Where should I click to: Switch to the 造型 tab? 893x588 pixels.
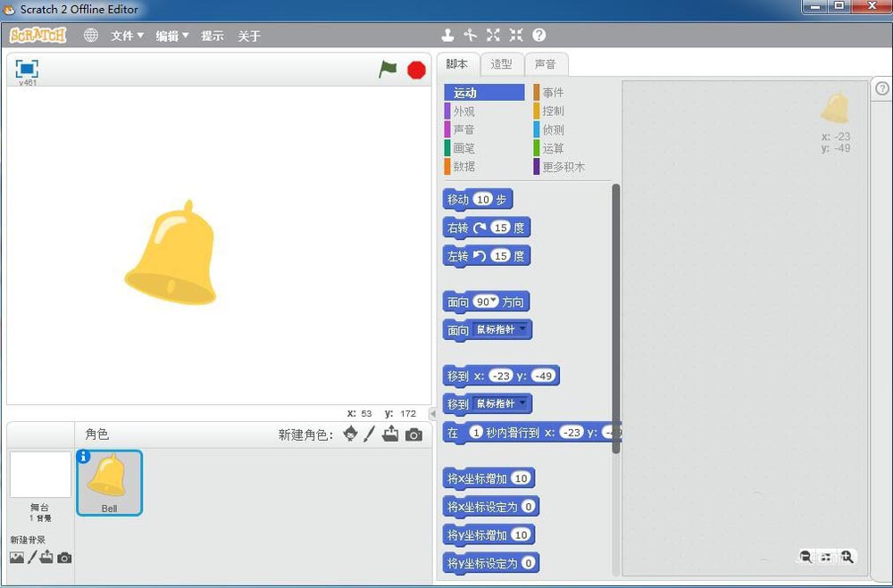click(x=502, y=63)
